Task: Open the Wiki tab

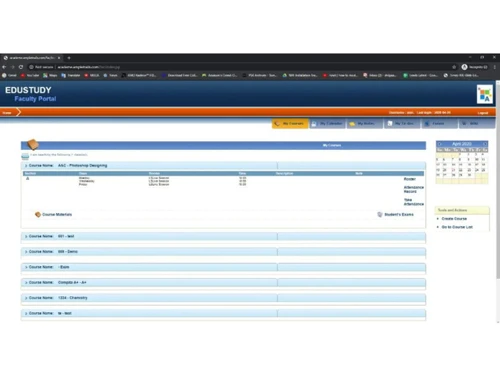Action: (x=476, y=124)
